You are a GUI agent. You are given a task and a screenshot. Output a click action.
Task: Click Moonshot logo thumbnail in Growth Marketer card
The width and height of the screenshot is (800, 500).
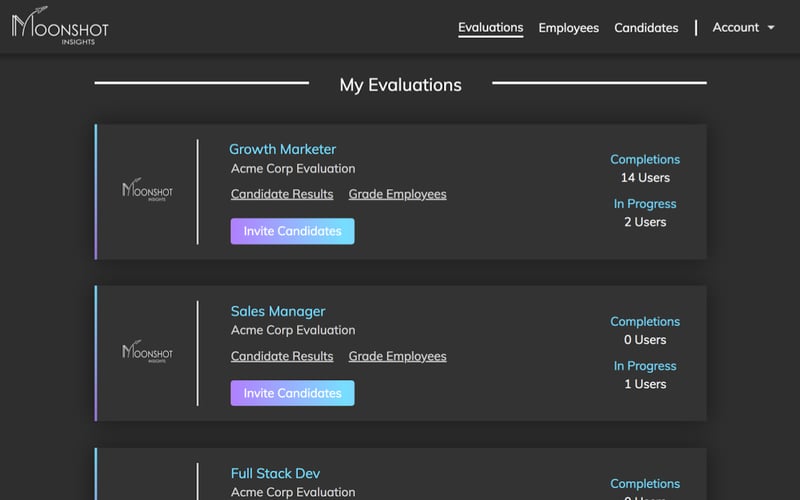point(147,190)
